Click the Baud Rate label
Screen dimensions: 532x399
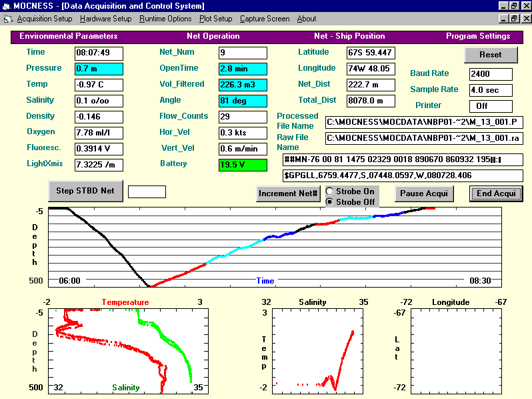[x=429, y=73]
